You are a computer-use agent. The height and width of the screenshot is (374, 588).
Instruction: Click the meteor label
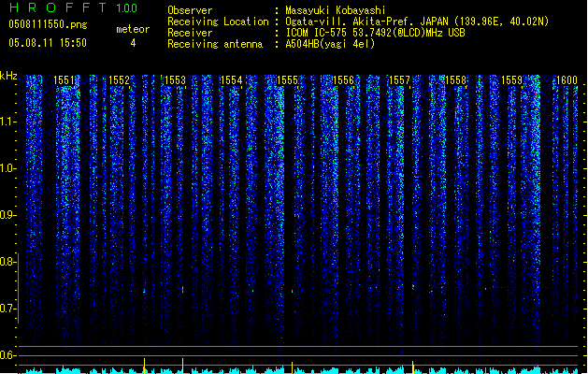coord(133,29)
